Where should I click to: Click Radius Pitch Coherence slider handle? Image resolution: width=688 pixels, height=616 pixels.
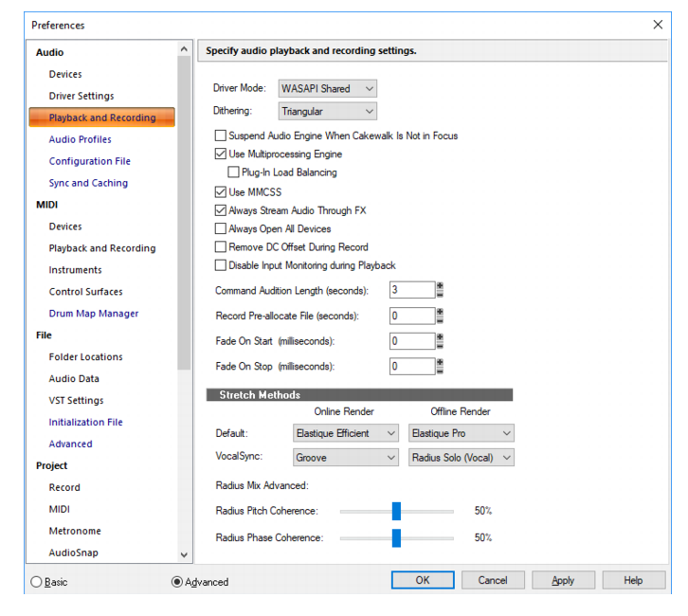(396, 511)
